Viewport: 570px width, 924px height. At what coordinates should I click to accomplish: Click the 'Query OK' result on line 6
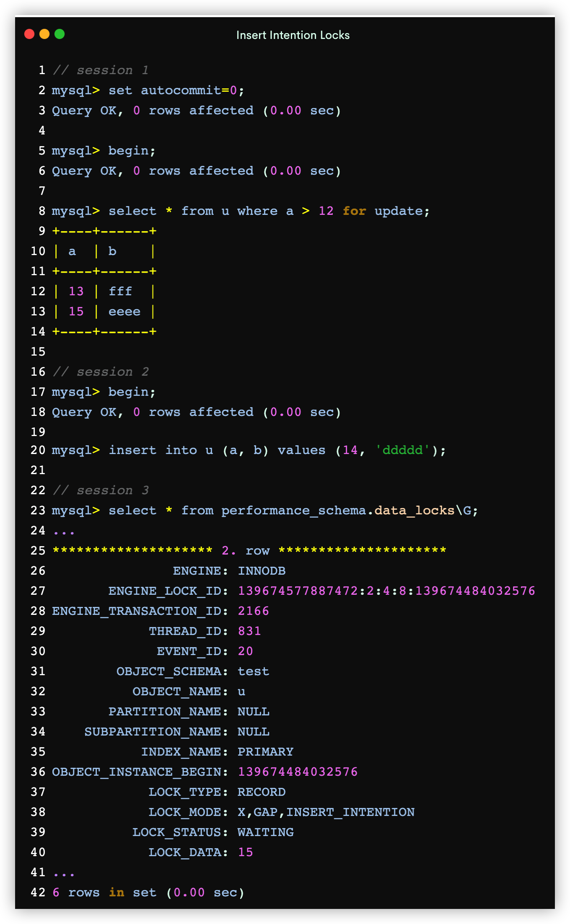click(197, 170)
